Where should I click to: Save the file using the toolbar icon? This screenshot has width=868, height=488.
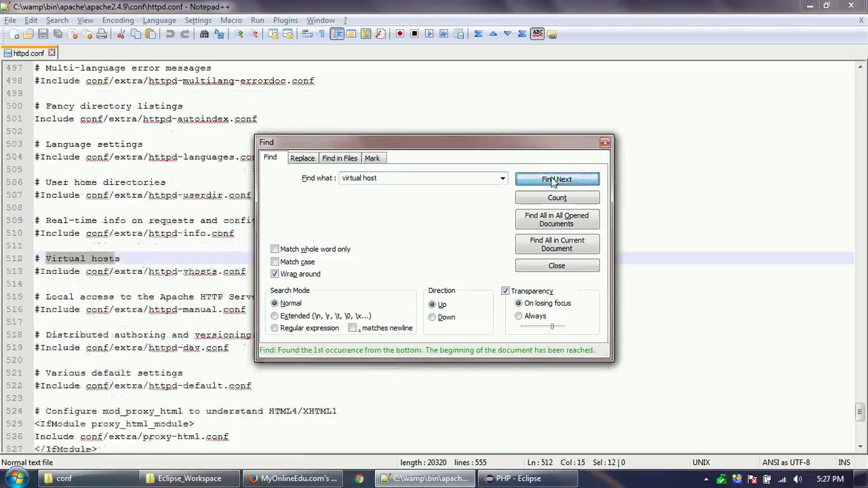43,34
